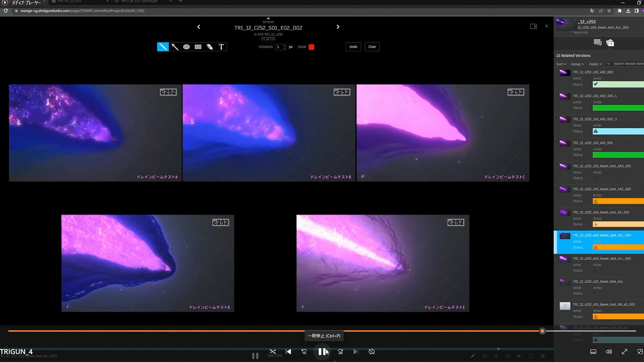Screen dimensions: 644x362
Task: Open the browser side panel icon
Action: pos(636,11)
